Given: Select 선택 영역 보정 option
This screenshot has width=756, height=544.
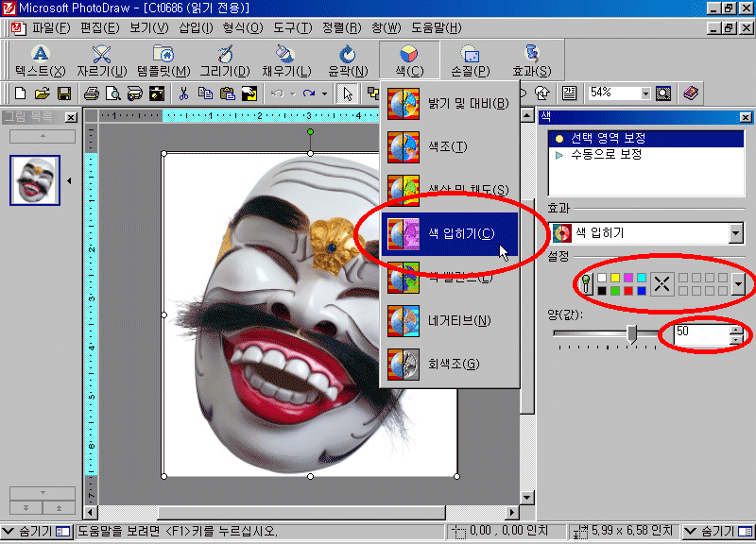Looking at the screenshot, I should [x=646, y=139].
